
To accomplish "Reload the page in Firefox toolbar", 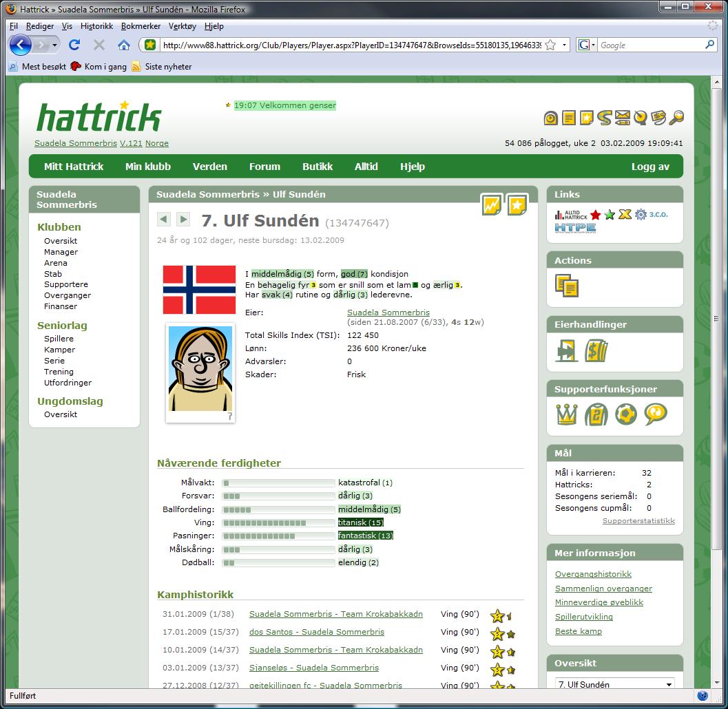I will coord(74,45).
